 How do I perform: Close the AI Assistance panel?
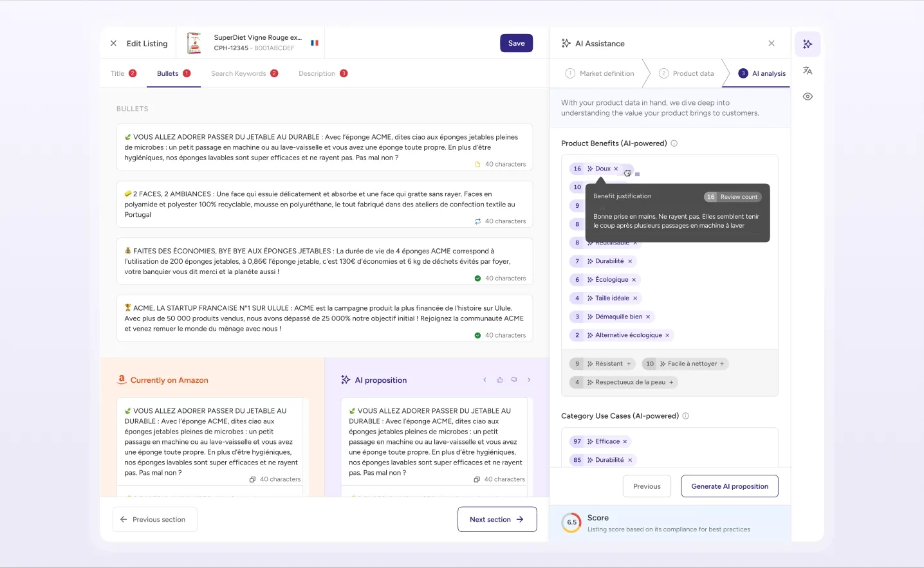(x=772, y=43)
